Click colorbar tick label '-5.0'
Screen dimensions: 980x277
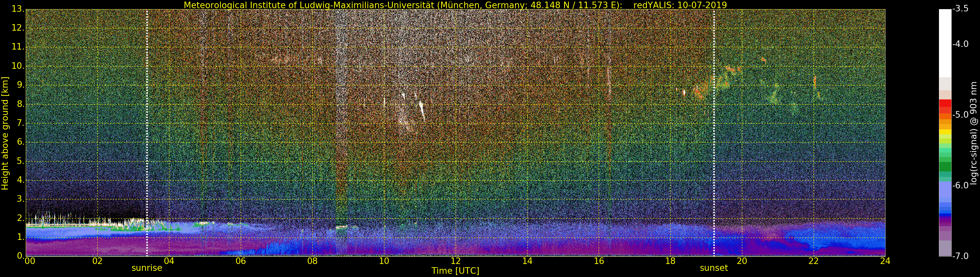pos(960,114)
